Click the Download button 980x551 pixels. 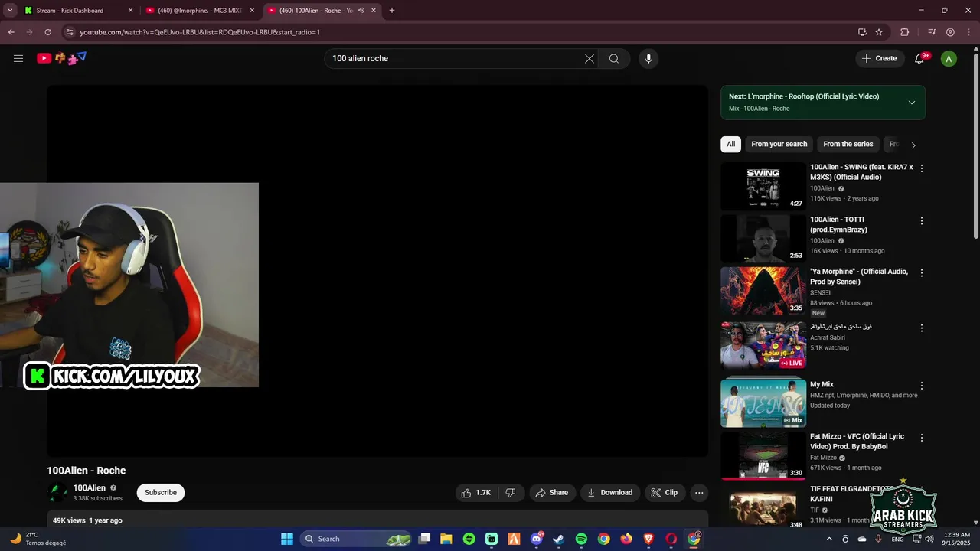tap(609, 493)
